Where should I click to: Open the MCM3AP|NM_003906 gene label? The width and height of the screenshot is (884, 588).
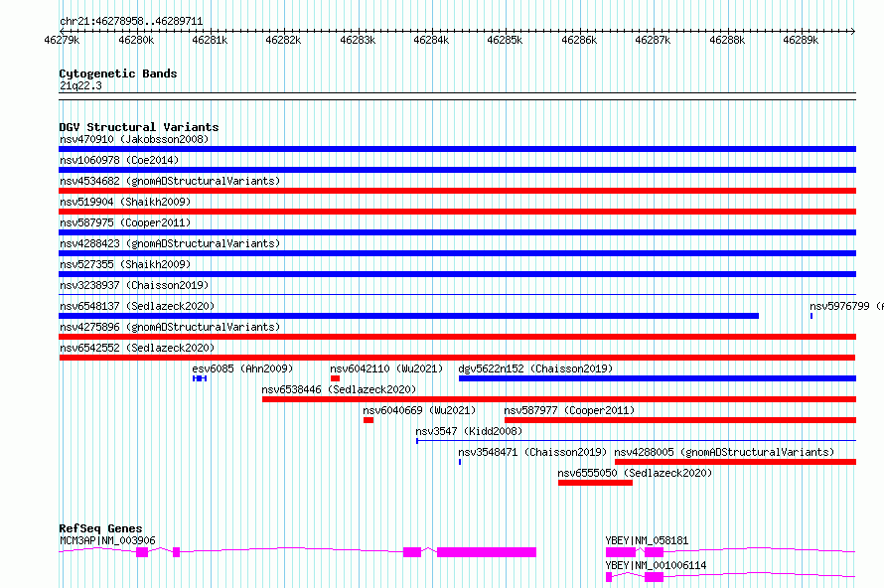107,540
